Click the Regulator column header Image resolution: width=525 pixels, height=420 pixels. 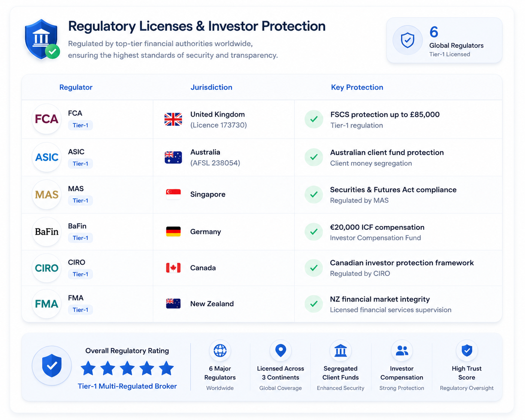point(76,87)
